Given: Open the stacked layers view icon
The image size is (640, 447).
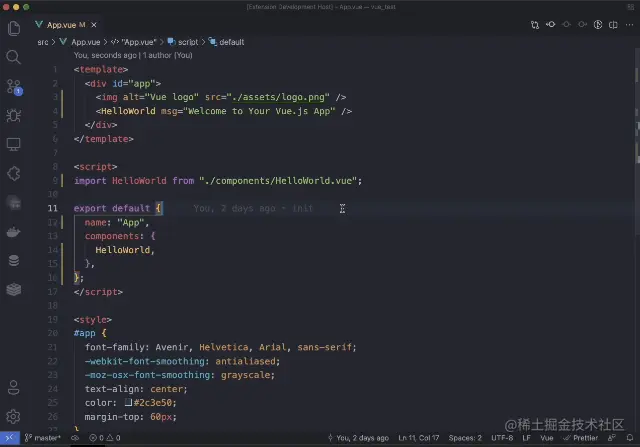Looking at the screenshot, I should [x=13, y=289].
